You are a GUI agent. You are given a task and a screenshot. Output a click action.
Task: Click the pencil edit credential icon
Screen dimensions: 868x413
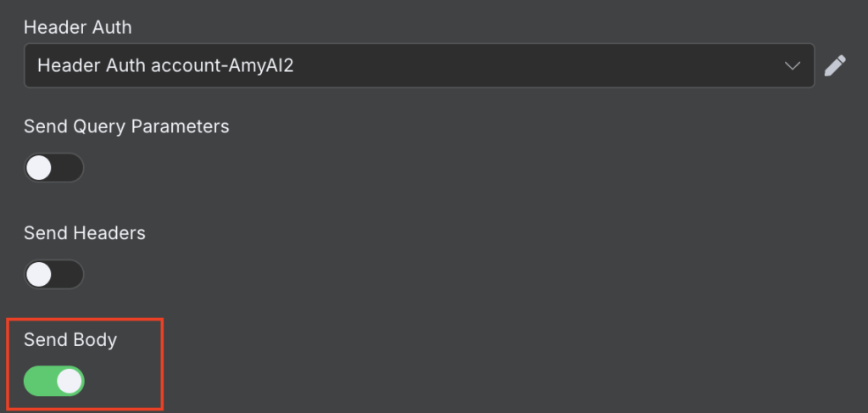pos(835,66)
